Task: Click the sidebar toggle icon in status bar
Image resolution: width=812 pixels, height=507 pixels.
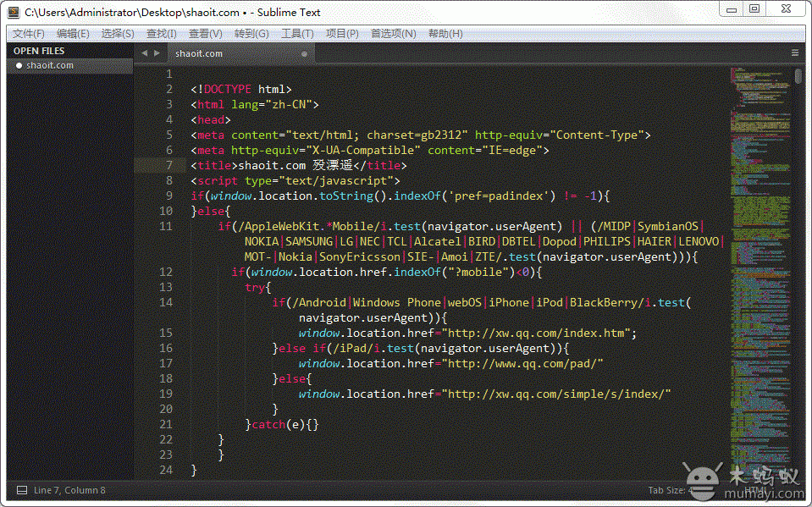Action: tap(17, 490)
